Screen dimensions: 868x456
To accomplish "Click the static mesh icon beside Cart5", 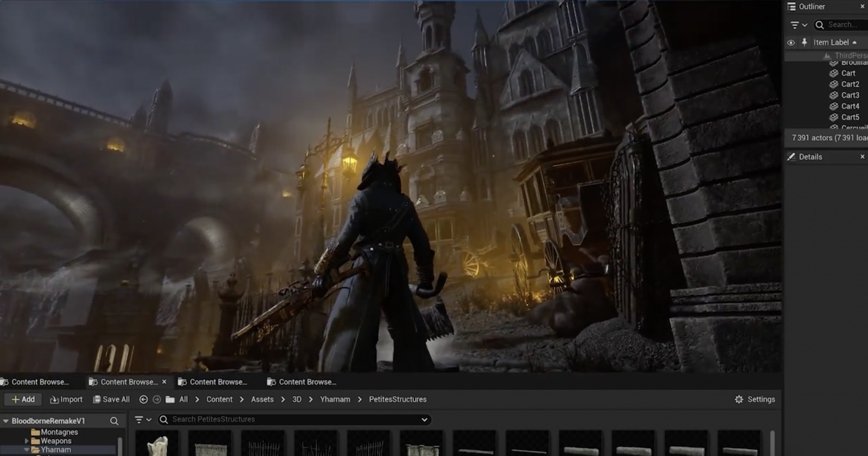I will tap(834, 117).
